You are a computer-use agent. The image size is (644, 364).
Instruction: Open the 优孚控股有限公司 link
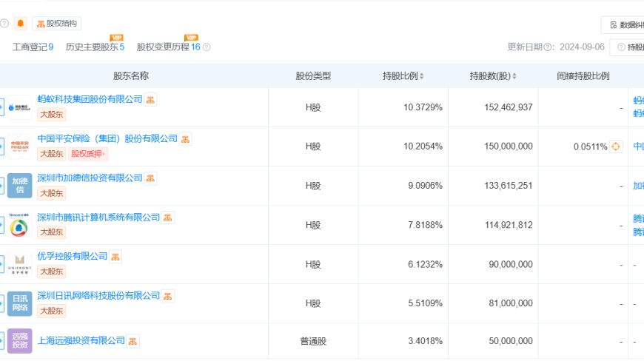[73, 257]
